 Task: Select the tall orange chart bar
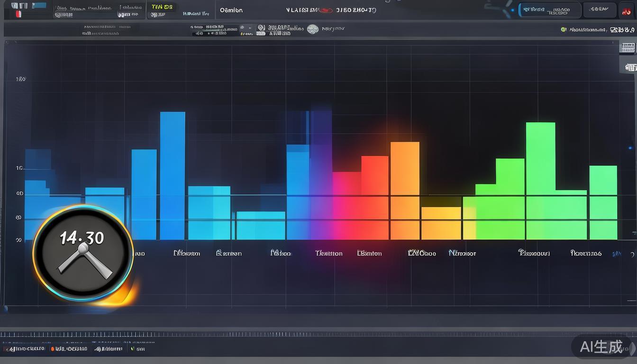click(x=404, y=190)
